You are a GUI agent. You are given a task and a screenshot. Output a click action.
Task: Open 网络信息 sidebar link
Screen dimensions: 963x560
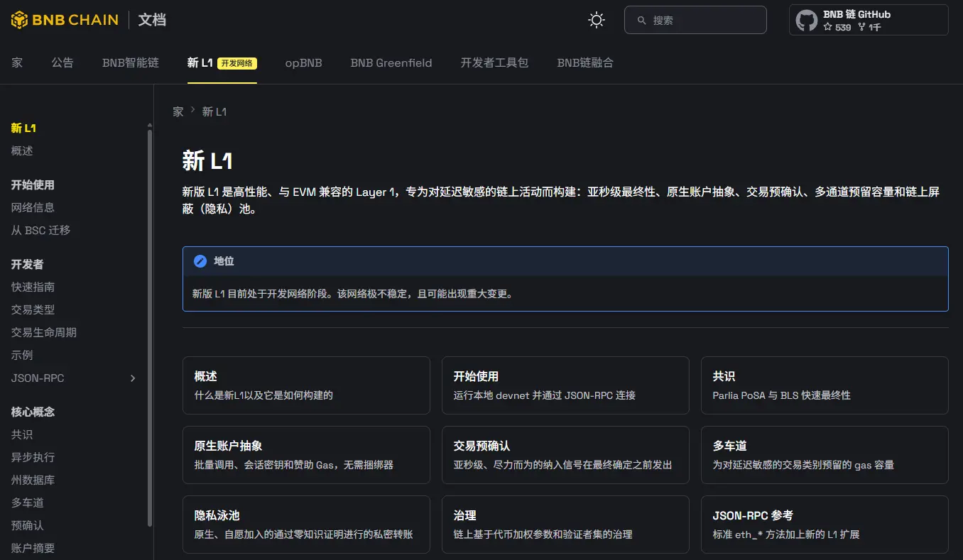pos(33,207)
